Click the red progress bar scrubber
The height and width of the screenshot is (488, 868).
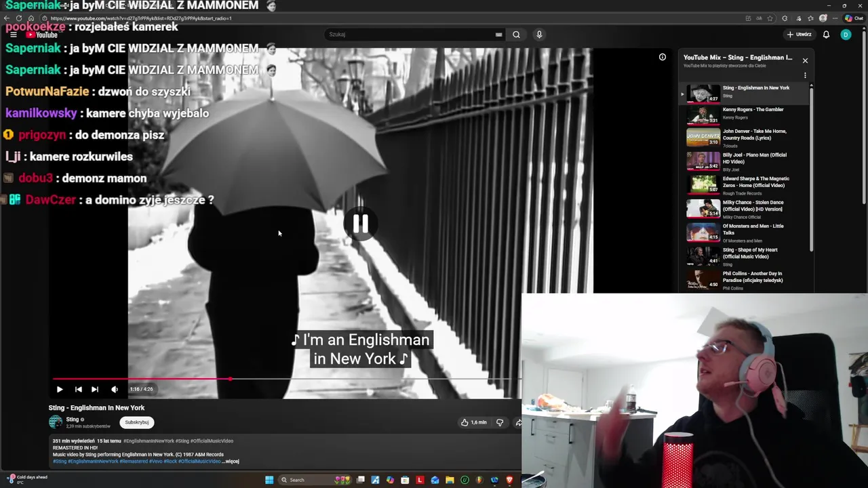(x=230, y=379)
